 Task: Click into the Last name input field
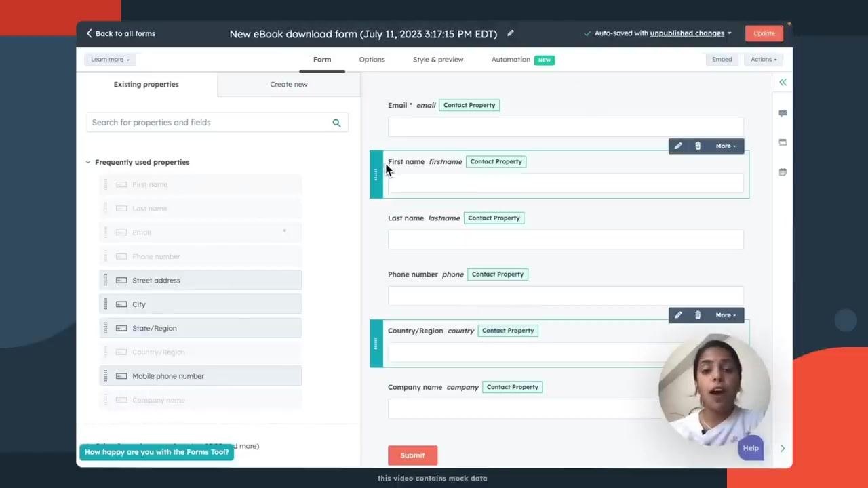[566, 239]
